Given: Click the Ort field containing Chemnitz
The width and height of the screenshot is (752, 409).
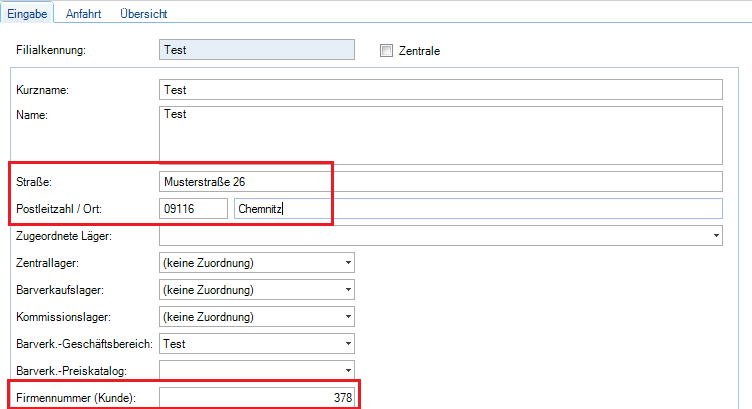Looking at the screenshot, I should [x=476, y=208].
